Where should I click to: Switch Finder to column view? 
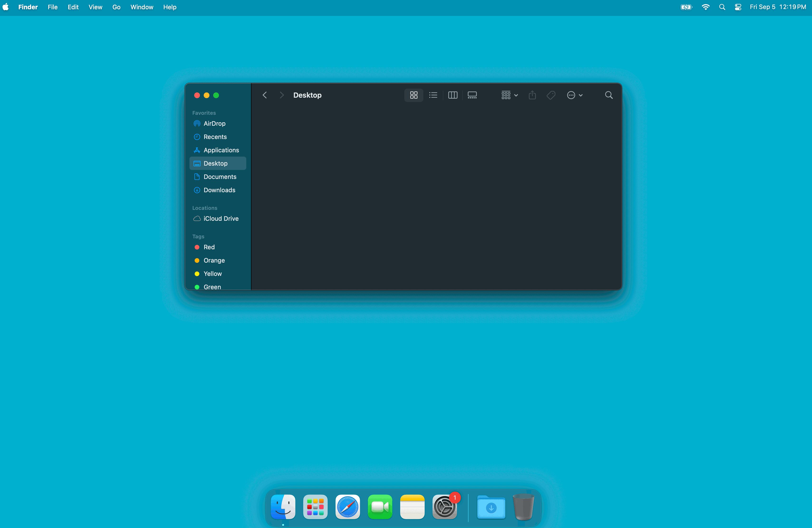(452, 95)
